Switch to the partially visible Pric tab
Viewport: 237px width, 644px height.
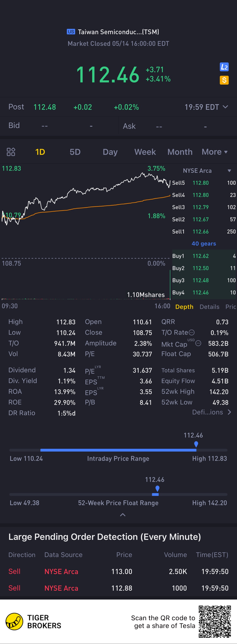pyautogui.click(x=231, y=307)
